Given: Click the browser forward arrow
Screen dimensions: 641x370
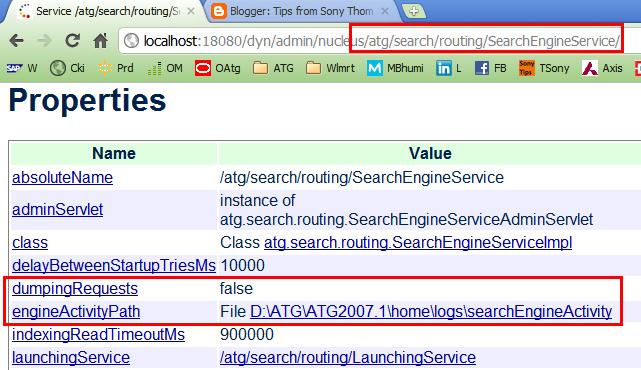Looking at the screenshot, I should pyautogui.click(x=44, y=40).
